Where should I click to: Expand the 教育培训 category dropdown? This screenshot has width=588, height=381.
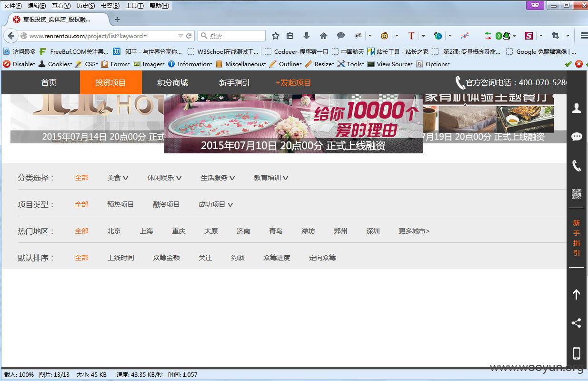coord(271,178)
